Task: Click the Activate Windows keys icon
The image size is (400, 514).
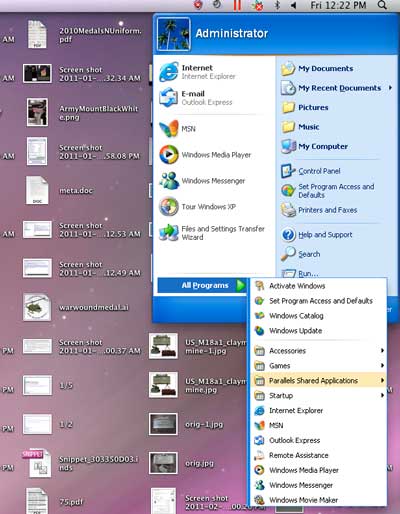Action: pyautogui.click(x=259, y=286)
